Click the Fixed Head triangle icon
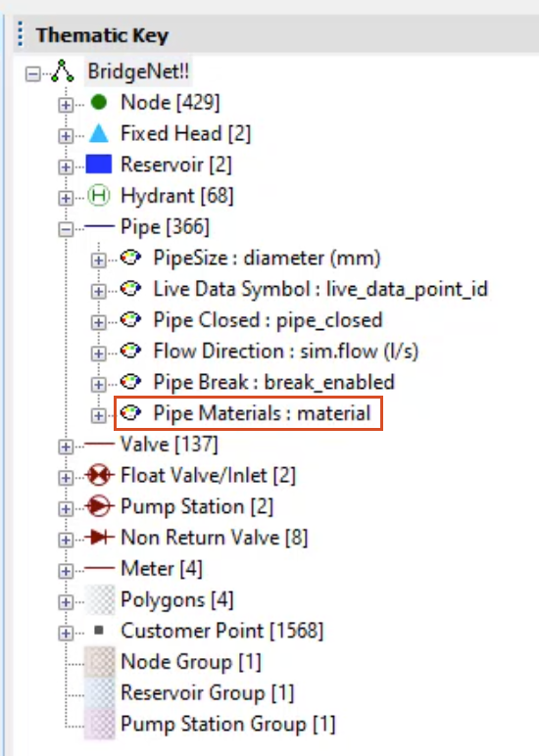 click(x=99, y=133)
